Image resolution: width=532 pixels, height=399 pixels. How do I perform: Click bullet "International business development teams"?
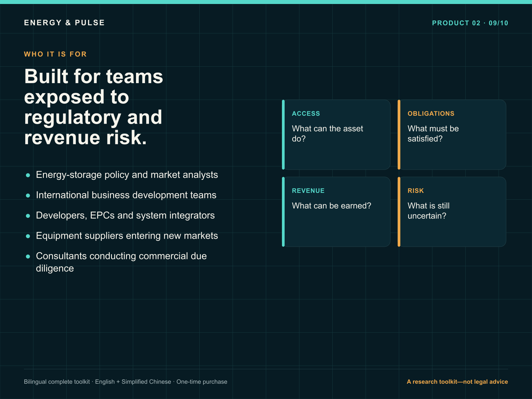coord(126,195)
